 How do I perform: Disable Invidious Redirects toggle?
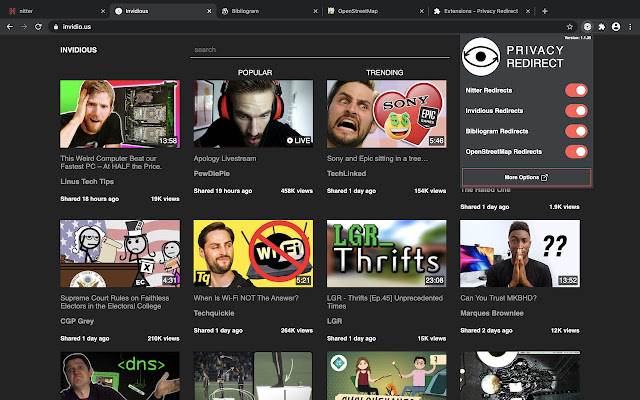click(576, 111)
